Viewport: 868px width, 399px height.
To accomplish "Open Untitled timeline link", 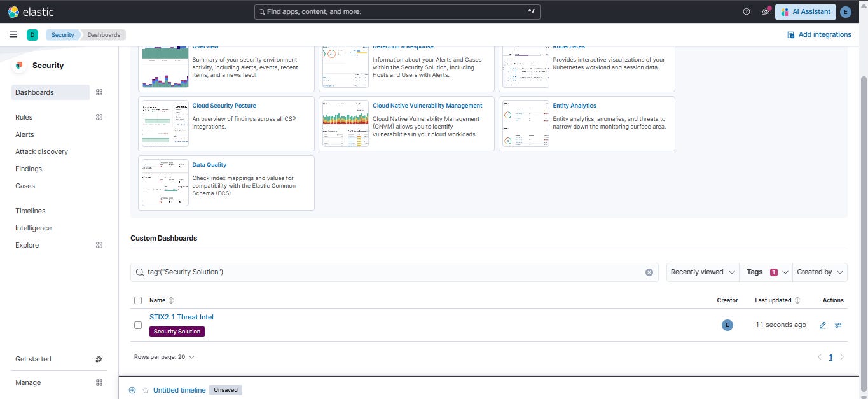I will coord(179,390).
